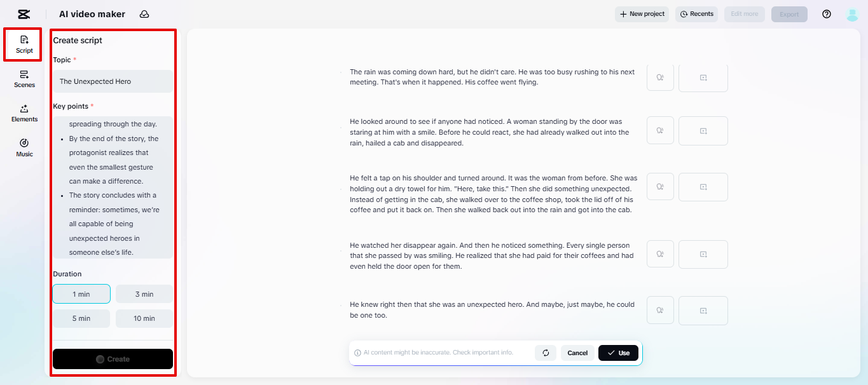Go to the Music tab

24,147
